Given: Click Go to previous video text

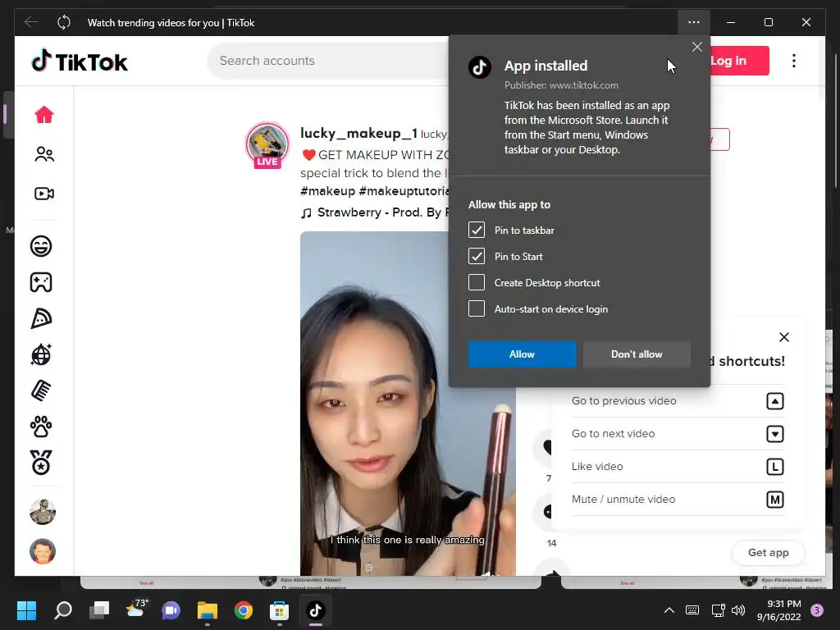Looking at the screenshot, I should tap(623, 400).
